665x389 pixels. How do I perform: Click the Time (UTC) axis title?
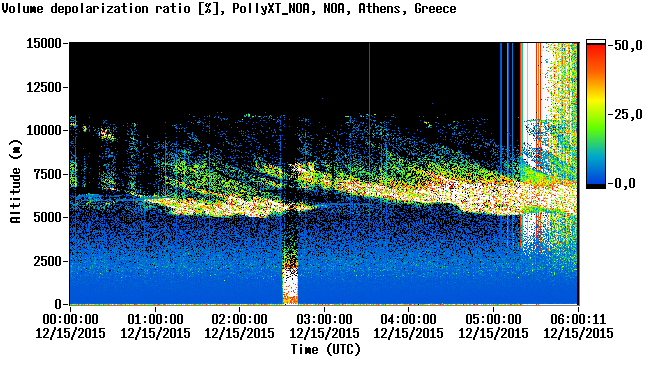pyautogui.click(x=325, y=349)
